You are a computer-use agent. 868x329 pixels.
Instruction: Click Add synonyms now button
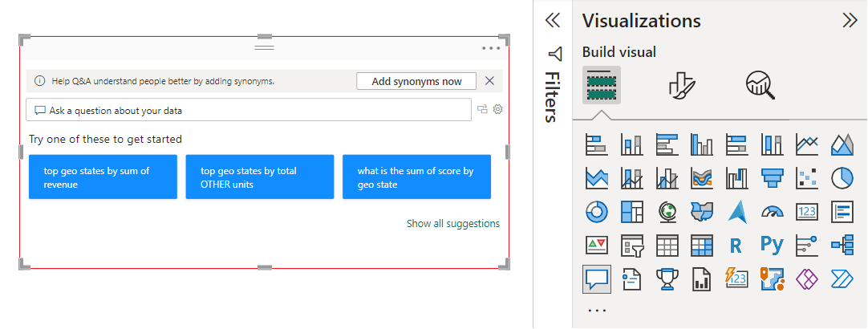coord(416,81)
